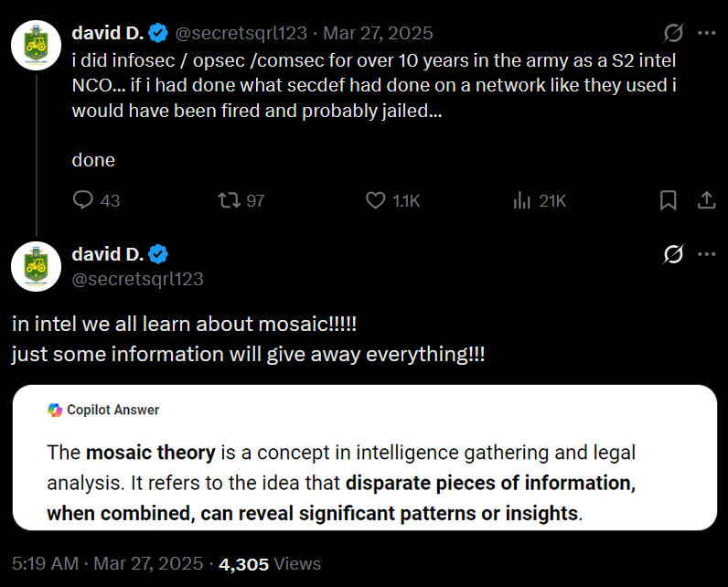This screenshot has width=728, height=587.
Task: Open the Copilot Answer image attachment
Action: (365, 457)
